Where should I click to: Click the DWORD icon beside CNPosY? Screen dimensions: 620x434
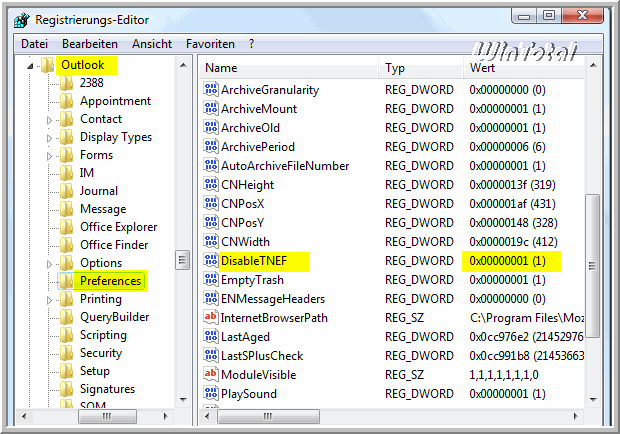coord(211,222)
